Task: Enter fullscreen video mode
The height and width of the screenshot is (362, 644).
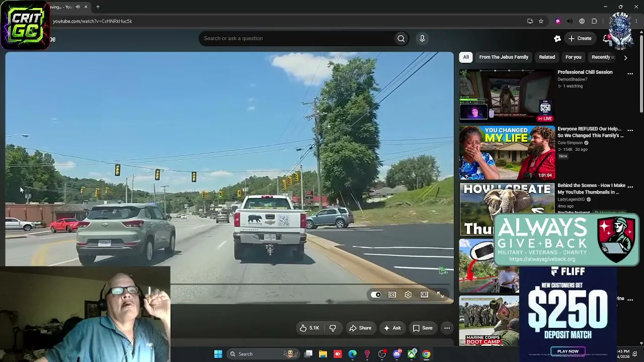Action: tap(440, 295)
